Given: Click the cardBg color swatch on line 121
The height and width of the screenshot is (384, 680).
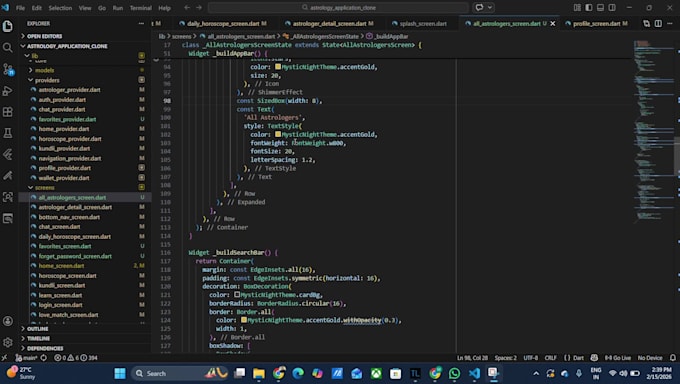Looking at the screenshot, I should pyautogui.click(x=237, y=295).
